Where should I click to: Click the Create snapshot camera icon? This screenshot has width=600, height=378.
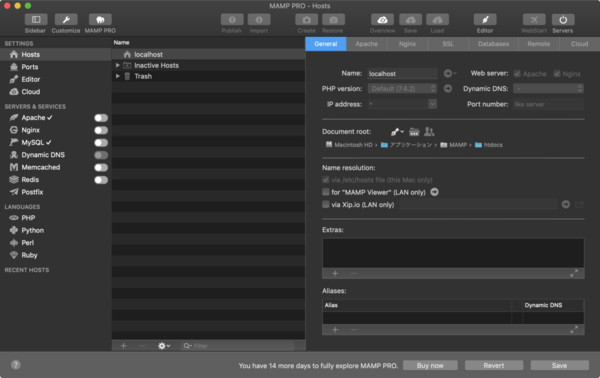click(307, 20)
